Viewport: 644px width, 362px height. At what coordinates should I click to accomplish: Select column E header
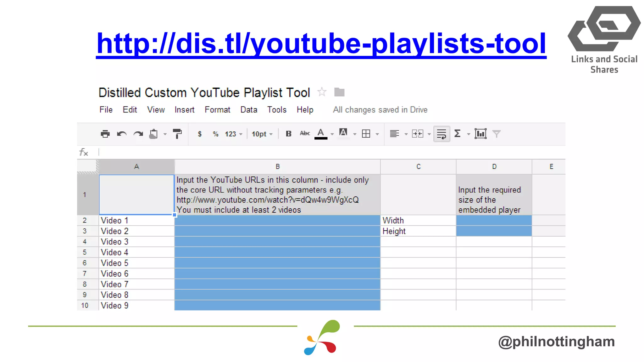click(549, 167)
